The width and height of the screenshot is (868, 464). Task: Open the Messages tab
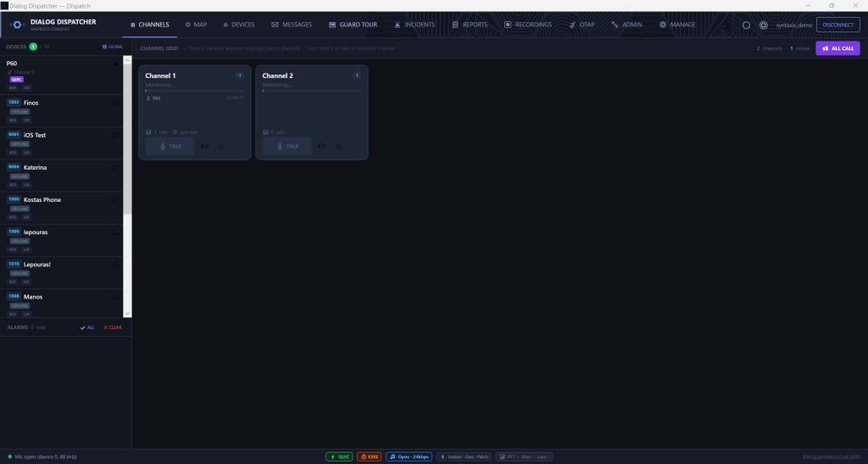coord(292,25)
